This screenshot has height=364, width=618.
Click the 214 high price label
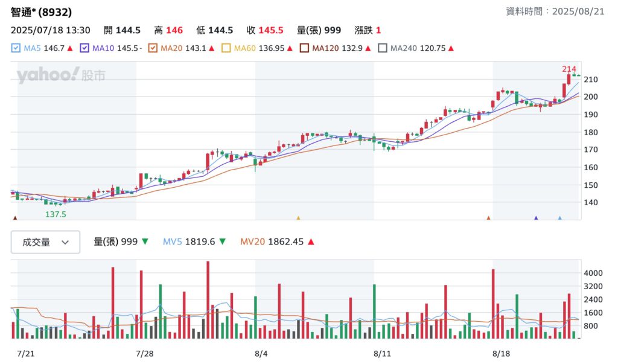[569, 69]
